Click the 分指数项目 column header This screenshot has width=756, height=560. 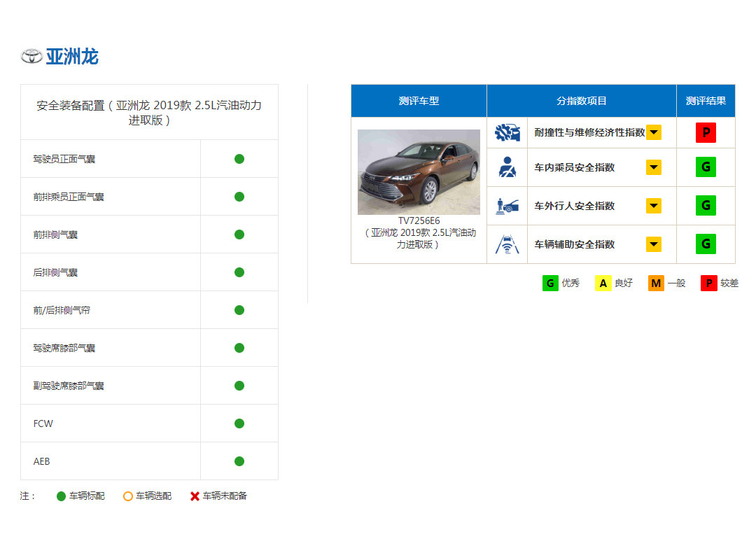(x=581, y=101)
